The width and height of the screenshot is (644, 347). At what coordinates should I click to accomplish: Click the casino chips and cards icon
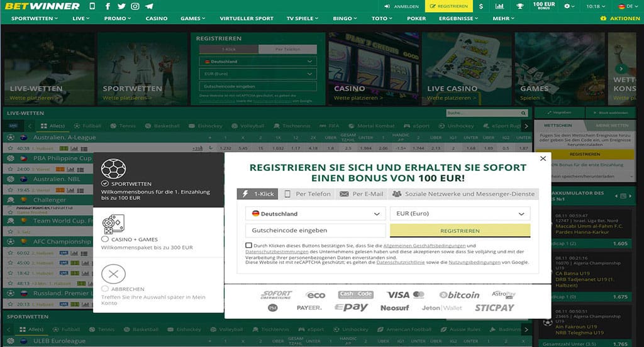(x=113, y=224)
